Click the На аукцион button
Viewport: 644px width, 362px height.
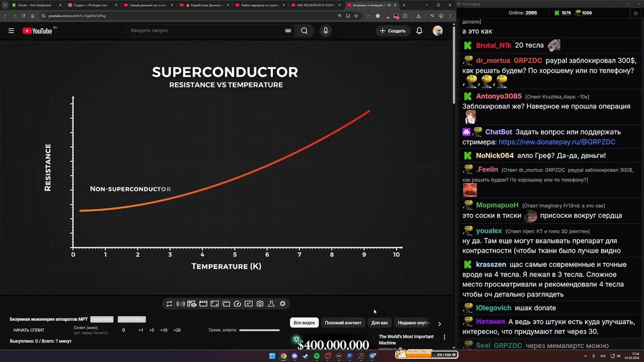[x=102, y=319]
